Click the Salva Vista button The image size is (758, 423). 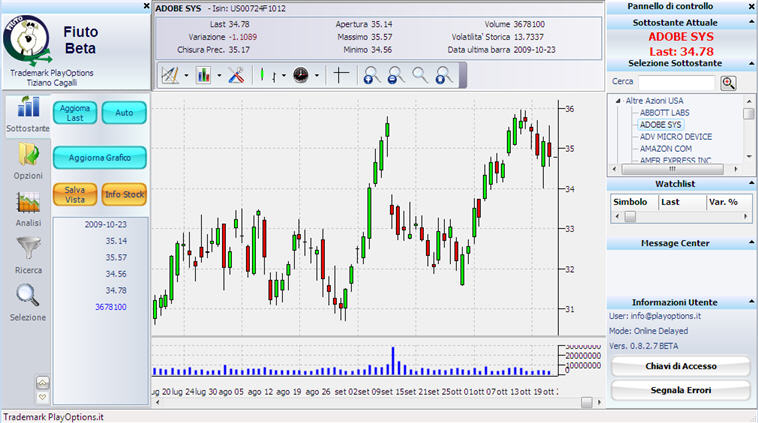75,194
